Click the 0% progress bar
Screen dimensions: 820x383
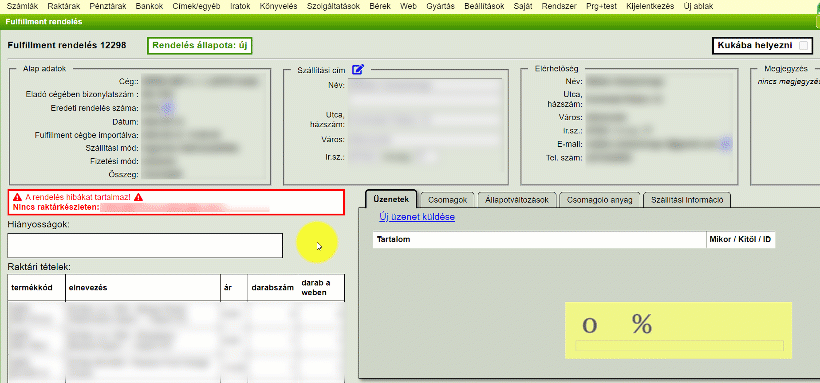(x=679, y=345)
